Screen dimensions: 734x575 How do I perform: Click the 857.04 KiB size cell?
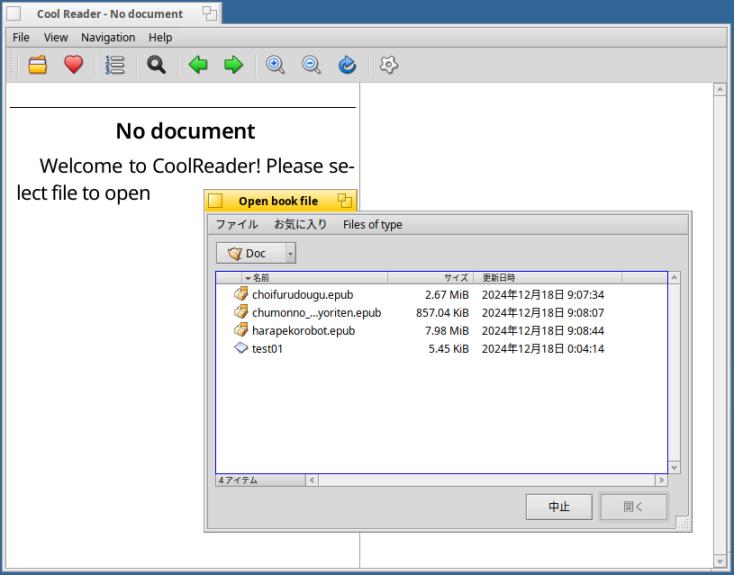442,312
